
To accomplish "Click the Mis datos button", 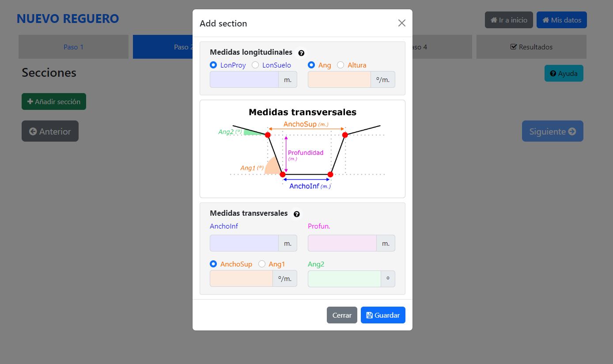I will click(562, 20).
